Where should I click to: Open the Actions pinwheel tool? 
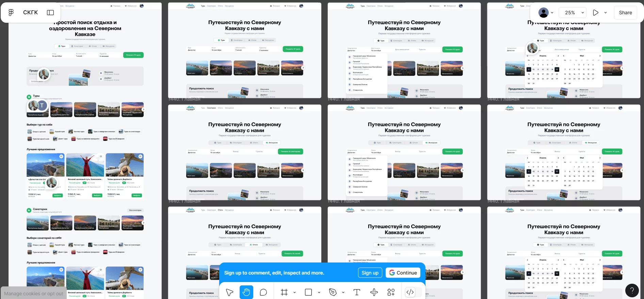(374, 292)
